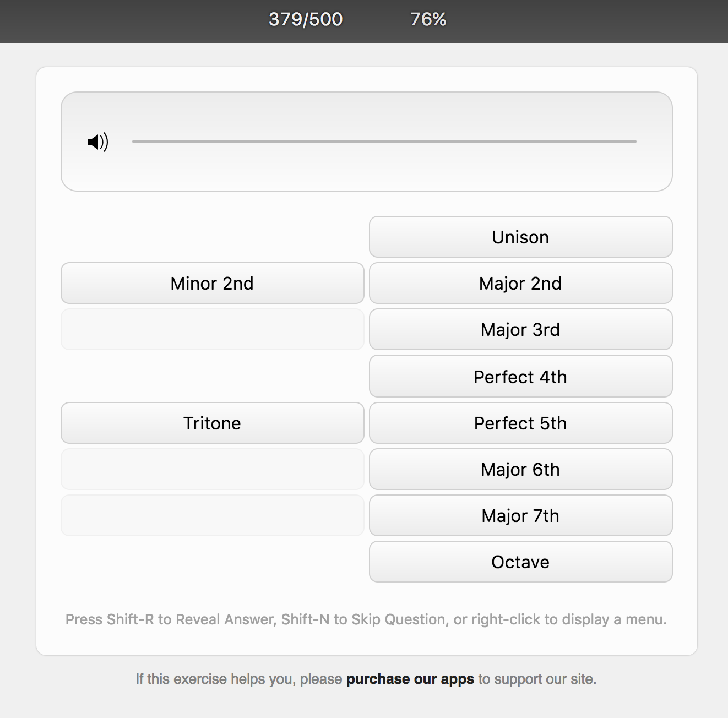
Task: Choose Octave as the answer
Action: (520, 562)
